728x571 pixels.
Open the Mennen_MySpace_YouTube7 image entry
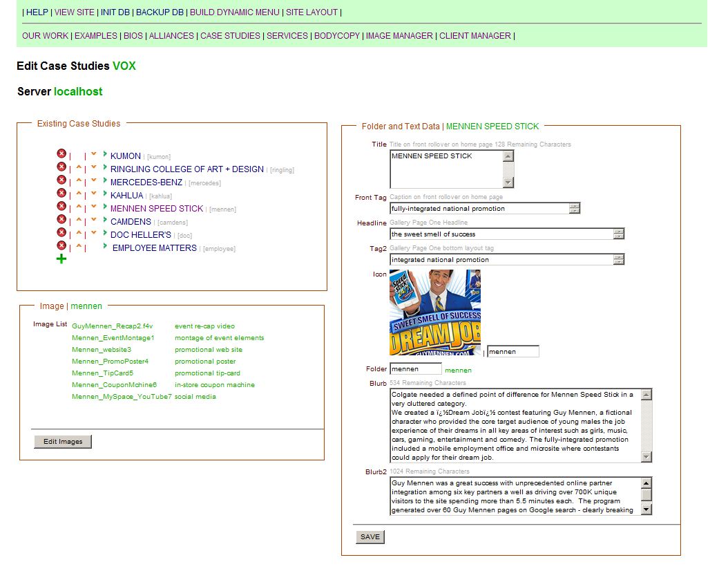122,396
